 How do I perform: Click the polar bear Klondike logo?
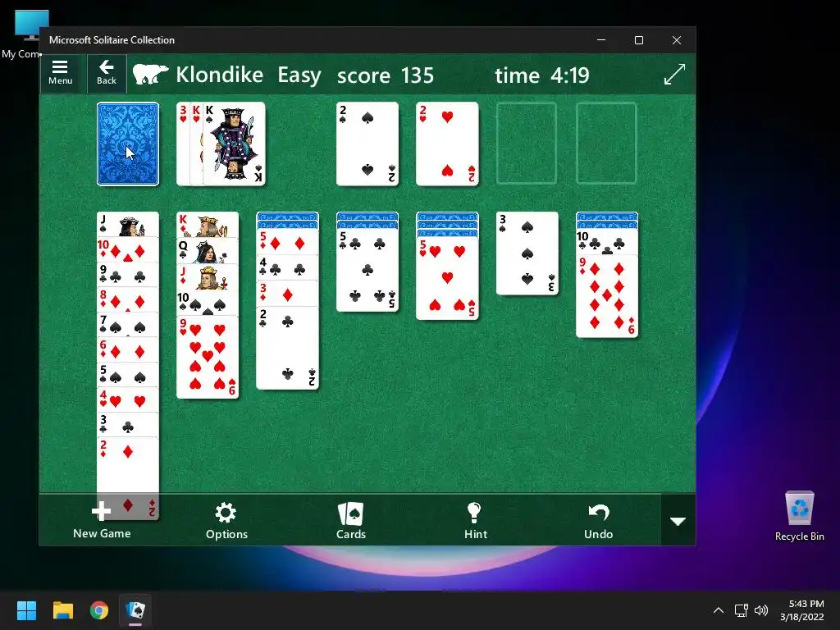151,75
